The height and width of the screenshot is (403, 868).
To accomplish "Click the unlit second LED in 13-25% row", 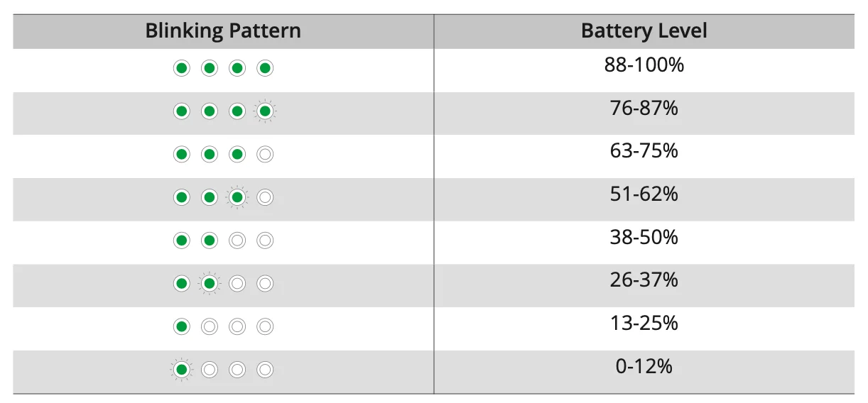I will click(x=210, y=326).
